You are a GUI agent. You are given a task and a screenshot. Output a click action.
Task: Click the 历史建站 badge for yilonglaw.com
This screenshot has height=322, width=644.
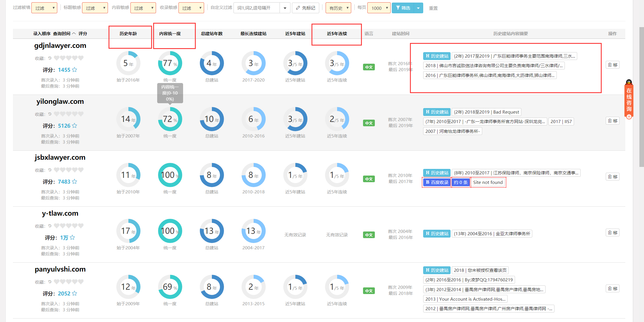click(437, 112)
